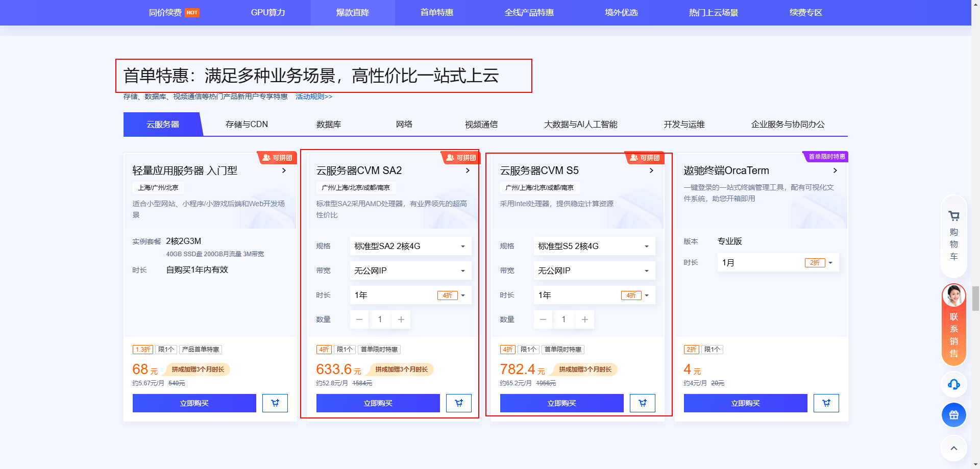Viewport: 980px width, 469px height.
Task: Switch to the 开发与运维 tab
Action: (684, 125)
